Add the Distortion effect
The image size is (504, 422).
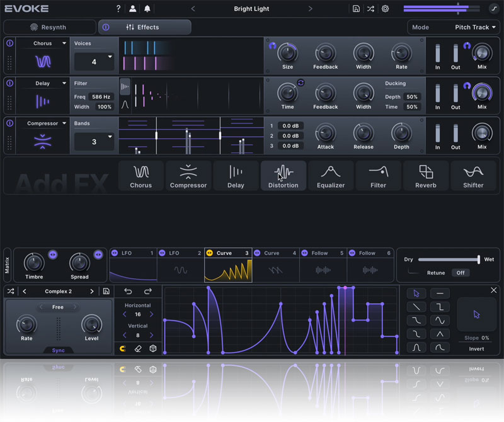[x=283, y=176]
